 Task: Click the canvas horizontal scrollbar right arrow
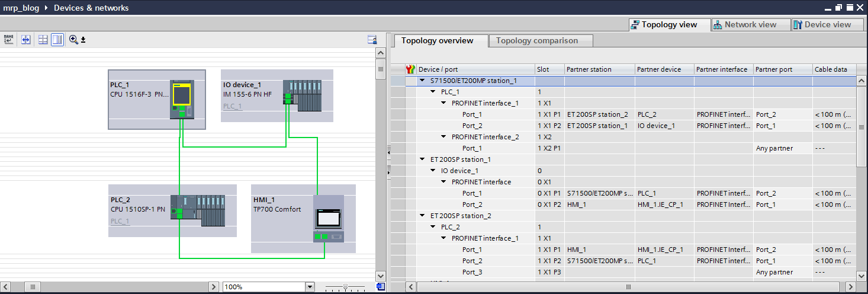pos(214,287)
